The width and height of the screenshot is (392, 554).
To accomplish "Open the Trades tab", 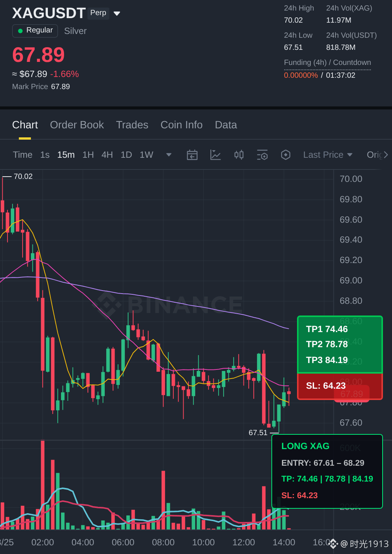I will click(132, 125).
